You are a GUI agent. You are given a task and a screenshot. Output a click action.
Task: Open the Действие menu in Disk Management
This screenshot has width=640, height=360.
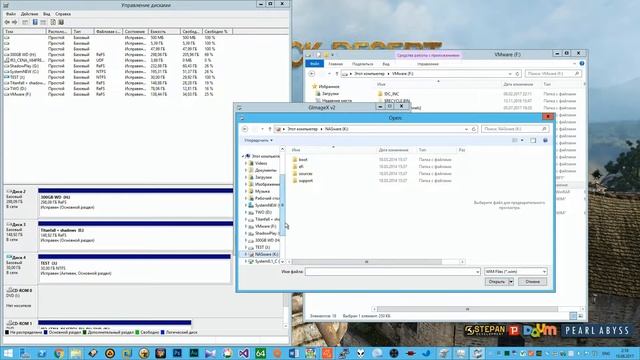tap(29, 14)
